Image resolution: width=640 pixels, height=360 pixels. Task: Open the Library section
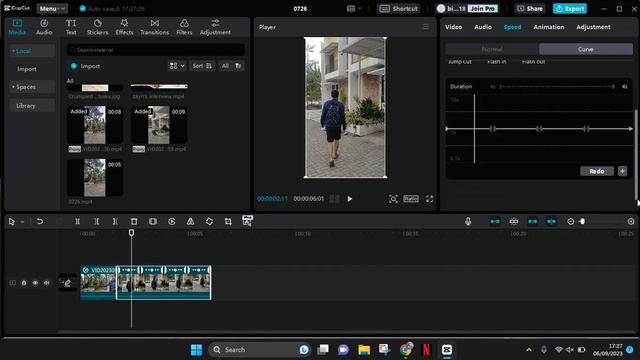click(x=32, y=105)
